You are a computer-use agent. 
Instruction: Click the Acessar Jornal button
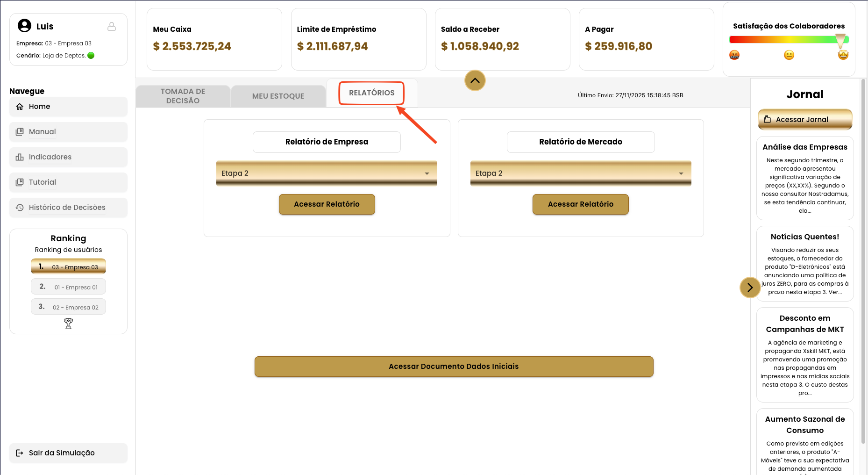click(805, 120)
